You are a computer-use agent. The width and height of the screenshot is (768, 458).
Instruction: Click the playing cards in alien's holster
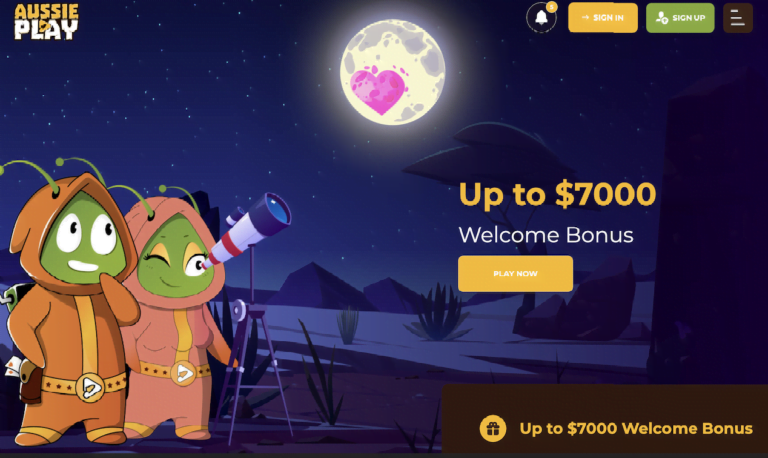14,367
